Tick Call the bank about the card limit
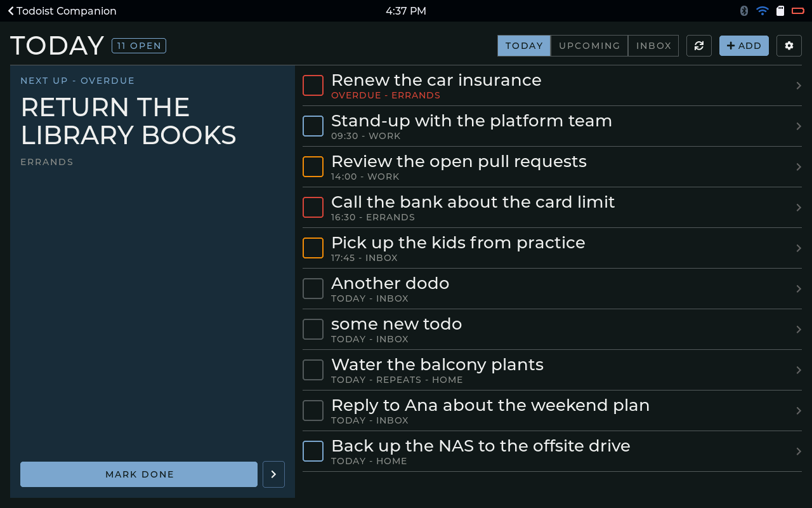 [313, 208]
